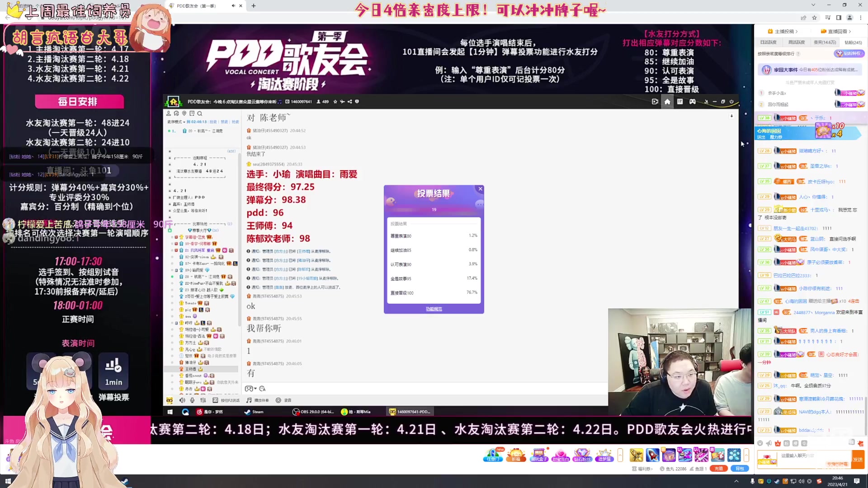Click the location pin icon in YY sidebar
Viewport: 868px width, 488px height.
pos(184,113)
